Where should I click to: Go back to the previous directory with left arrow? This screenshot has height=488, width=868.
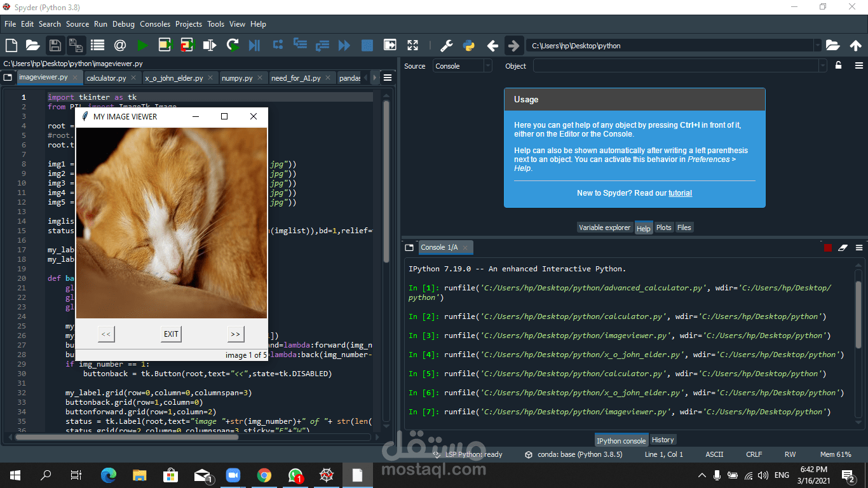(x=492, y=46)
